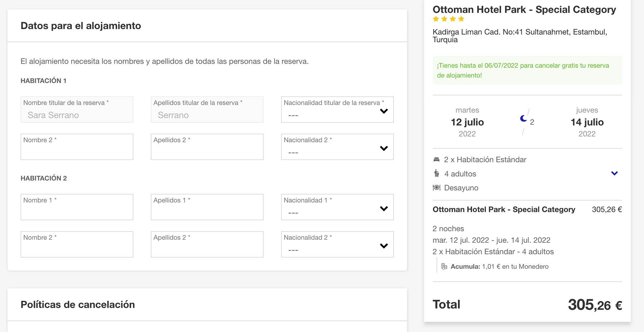Click the Políticas de cancelación heading

click(x=78, y=304)
